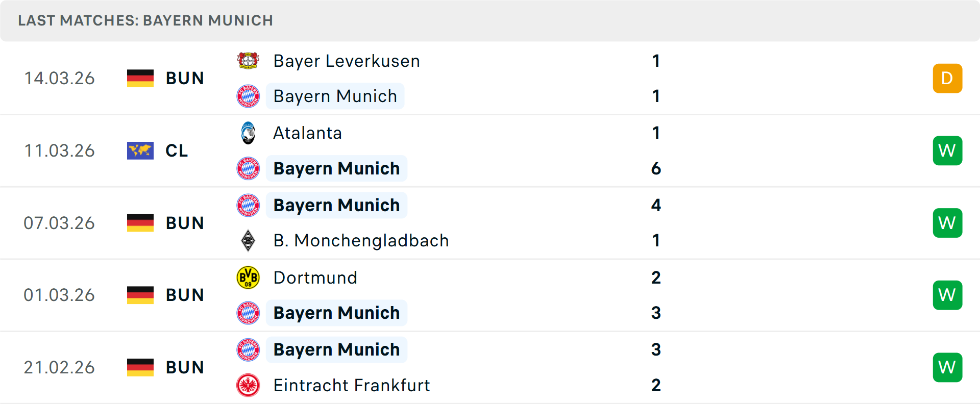This screenshot has width=980, height=404.
Task: Click the score 6 in the Atalanta match
Action: tap(656, 168)
